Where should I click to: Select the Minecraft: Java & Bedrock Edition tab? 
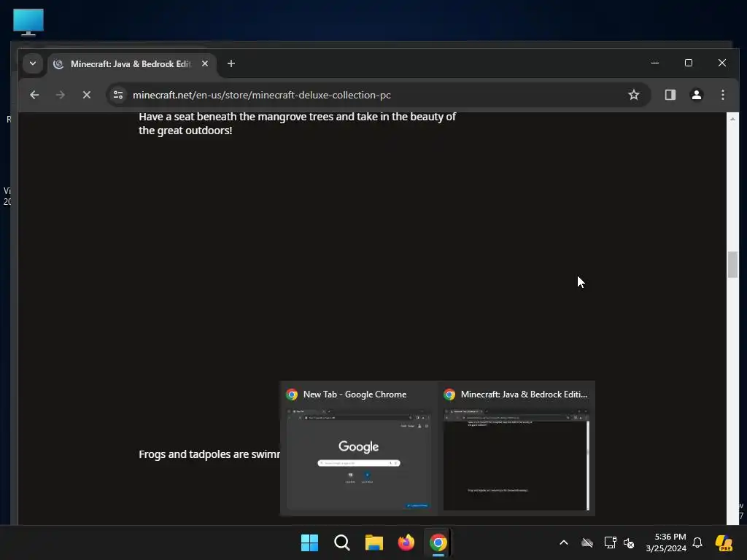[132, 64]
